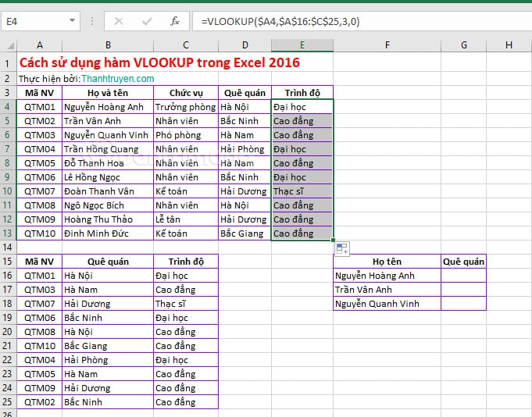The width and height of the screenshot is (532, 417).
Task: Click cell 'Trưởng phòng'
Action: [x=186, y=107]
